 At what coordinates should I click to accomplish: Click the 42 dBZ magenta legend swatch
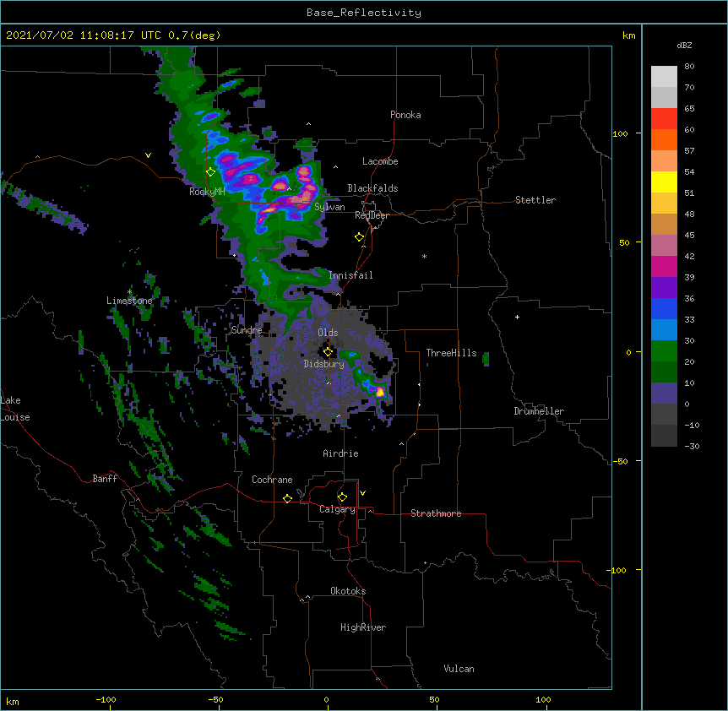pos(664,266)
